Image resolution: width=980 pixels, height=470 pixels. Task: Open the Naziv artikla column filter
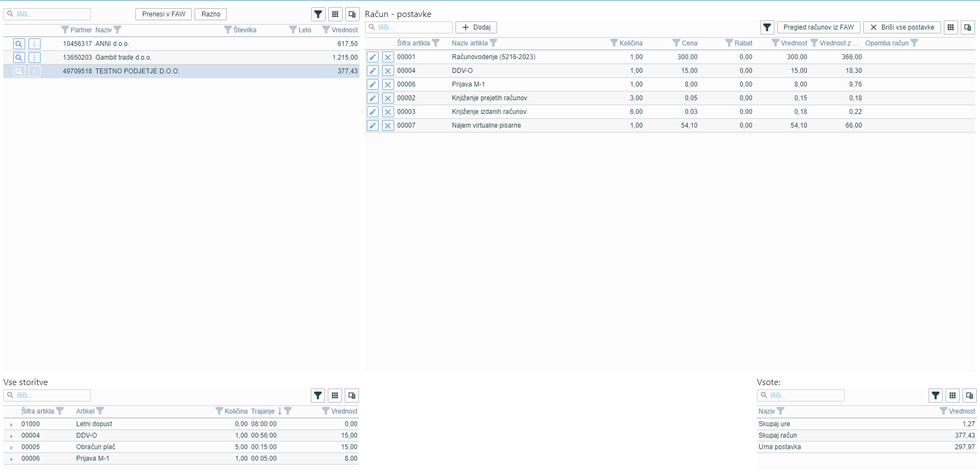[493, 43]
